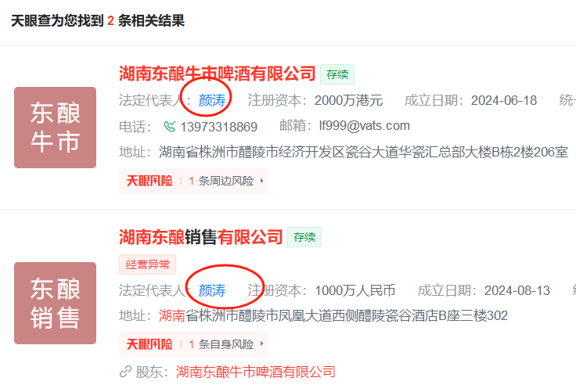
Task: View 1 条自身风险 risk details
Action: 221,344
